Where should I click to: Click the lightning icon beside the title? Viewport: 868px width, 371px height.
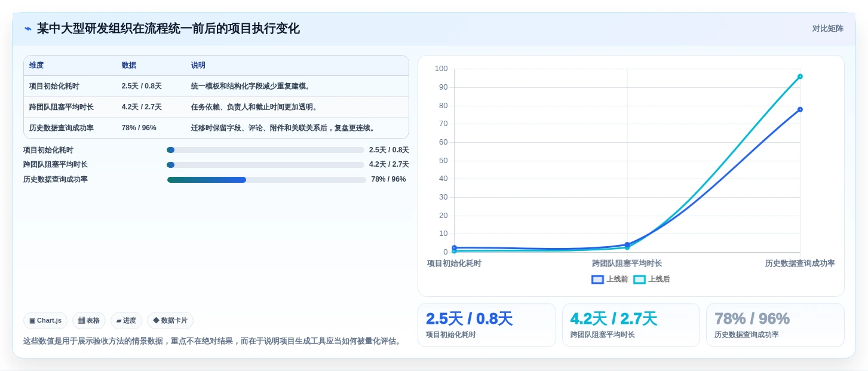pyautogui.click(x=27, y=29)
